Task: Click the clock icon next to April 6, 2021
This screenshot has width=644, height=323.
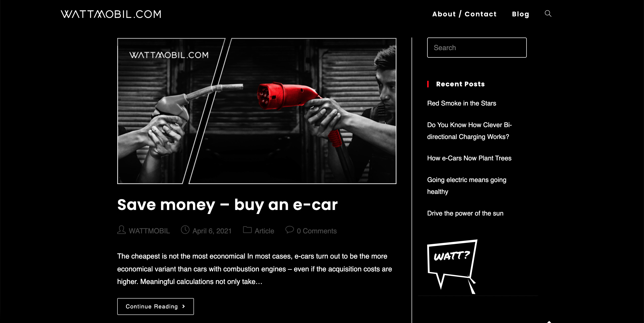Action: 185,230
